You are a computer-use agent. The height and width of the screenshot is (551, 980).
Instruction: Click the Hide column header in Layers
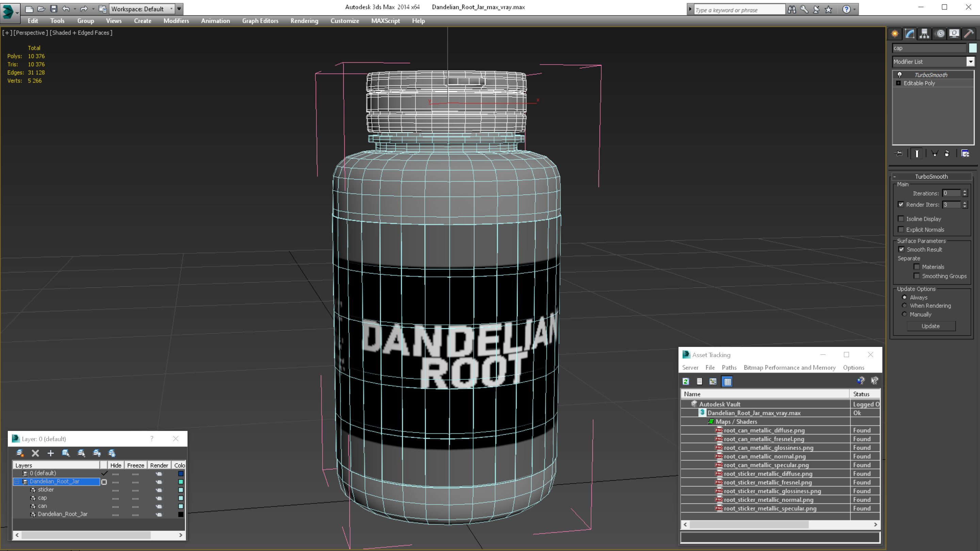tap(116, 465)
